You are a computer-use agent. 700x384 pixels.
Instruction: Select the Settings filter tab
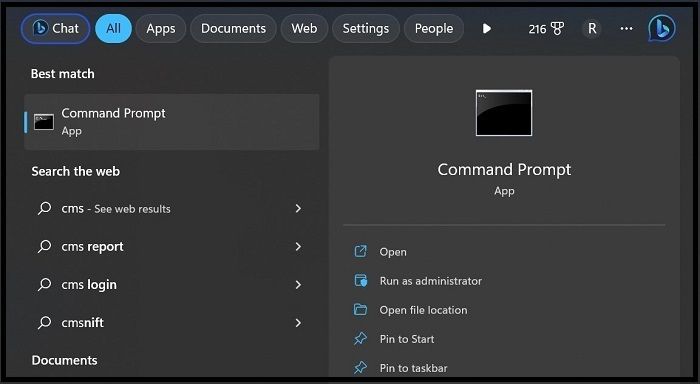click(366, 29)
